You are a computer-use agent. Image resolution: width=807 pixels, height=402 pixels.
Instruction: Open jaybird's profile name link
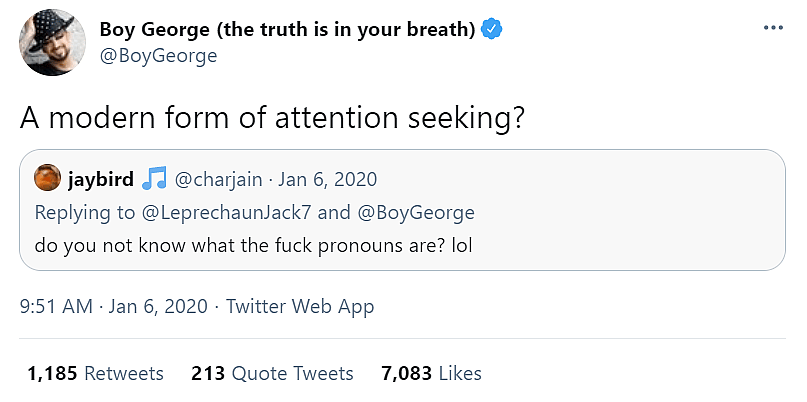pos(100,180)
